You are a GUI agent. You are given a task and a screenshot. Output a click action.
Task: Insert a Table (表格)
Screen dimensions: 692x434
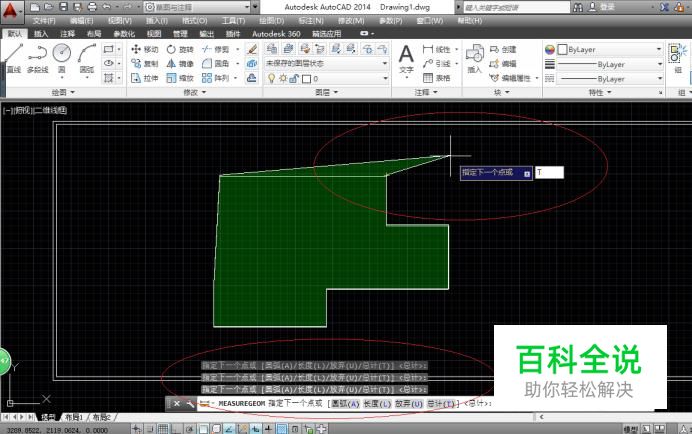tap(437, 78)
